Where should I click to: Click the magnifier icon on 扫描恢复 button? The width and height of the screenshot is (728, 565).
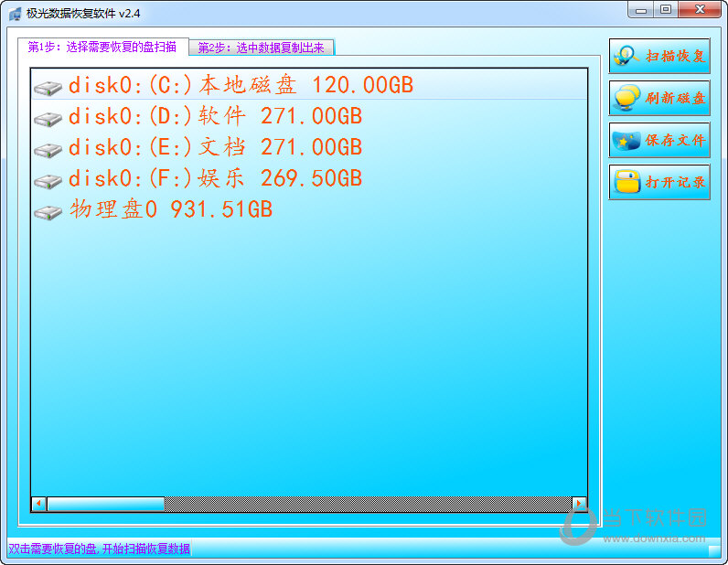click(626, 56)
